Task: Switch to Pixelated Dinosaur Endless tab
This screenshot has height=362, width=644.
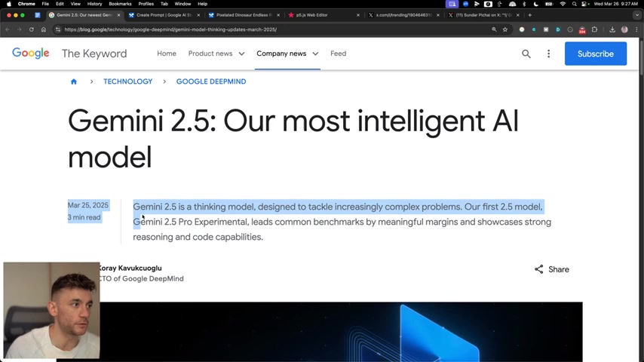Action: click(x=244, y=15)
